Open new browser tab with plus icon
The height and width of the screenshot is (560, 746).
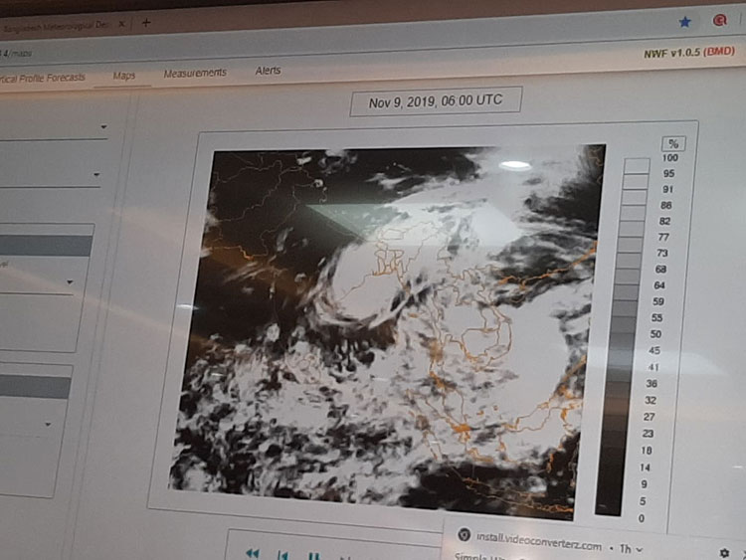click(x=146, y=22)
